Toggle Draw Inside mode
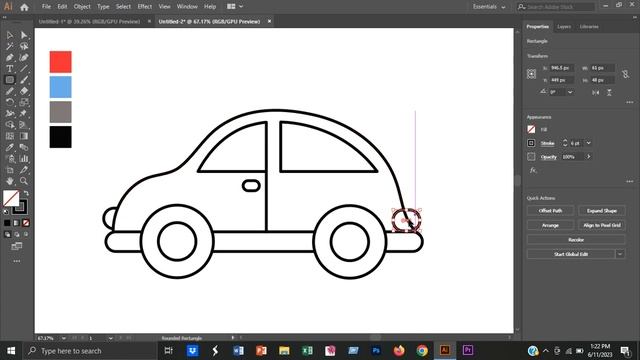The height and width of the screenshot is (360, 640). [26, 234]
